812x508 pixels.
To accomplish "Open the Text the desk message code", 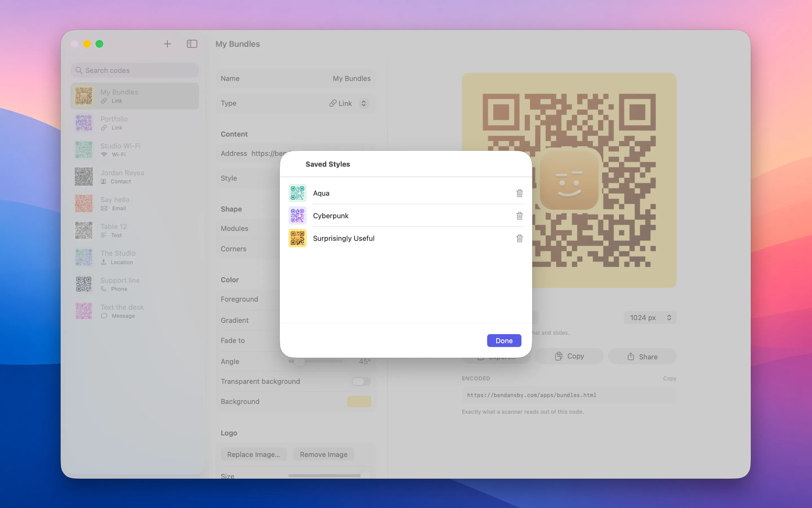I will tap(134, 311).
